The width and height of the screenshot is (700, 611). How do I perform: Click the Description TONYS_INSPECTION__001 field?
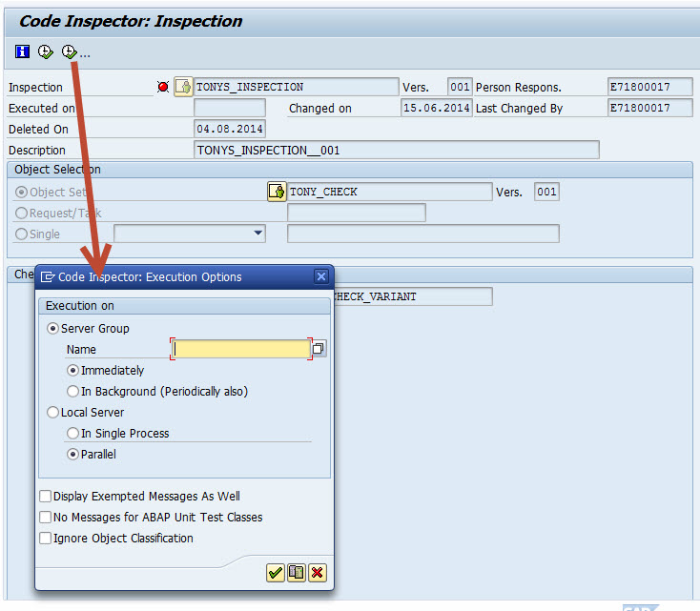(x=397, y=150)
